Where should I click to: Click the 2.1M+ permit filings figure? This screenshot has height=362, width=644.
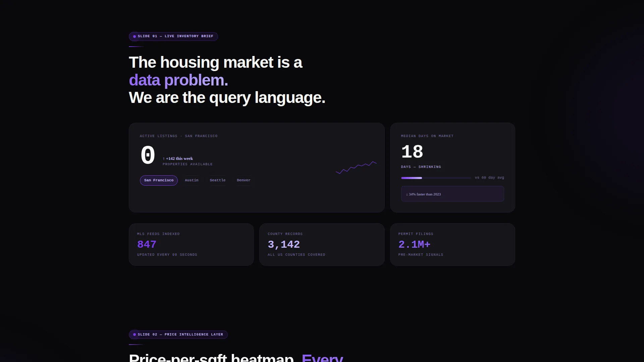414,244
